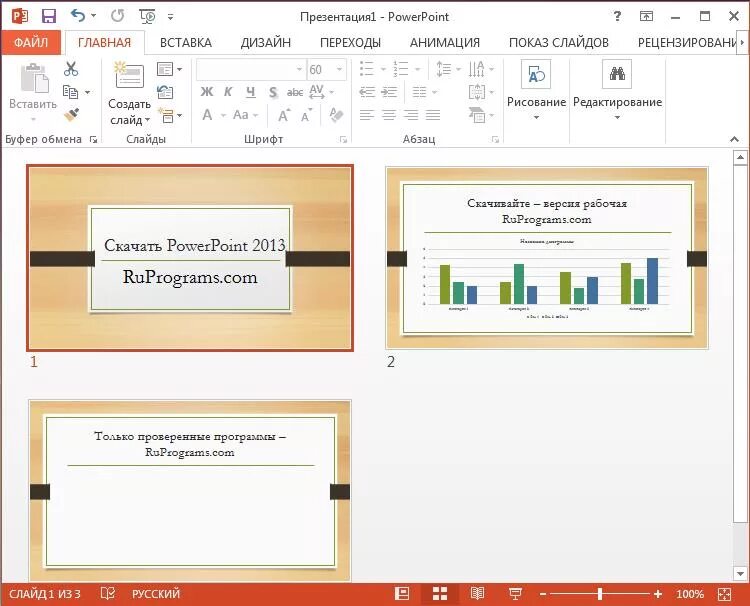Viewport: 750px width, 606px height.
Task: Align text left
Action: pyautogui.click(x=367, y=115)
